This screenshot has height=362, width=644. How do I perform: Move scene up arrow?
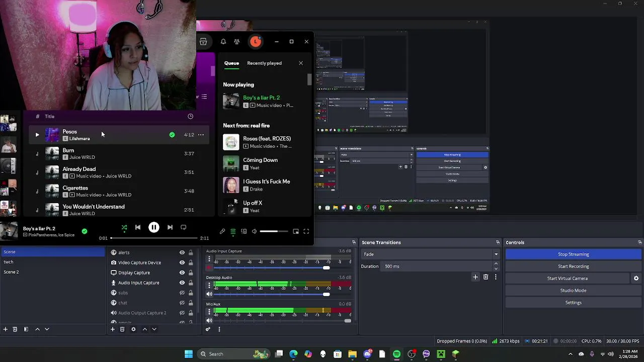37,329
